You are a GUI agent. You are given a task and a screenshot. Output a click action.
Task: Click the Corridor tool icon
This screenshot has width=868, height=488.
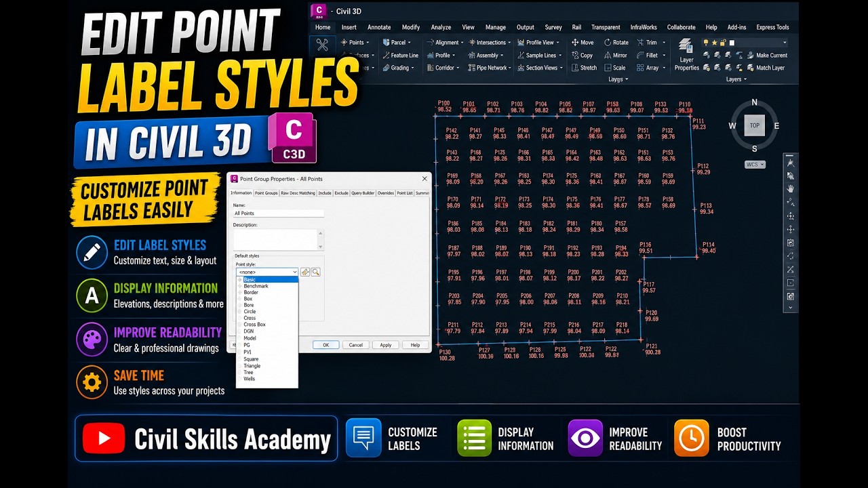coord(430,68)
